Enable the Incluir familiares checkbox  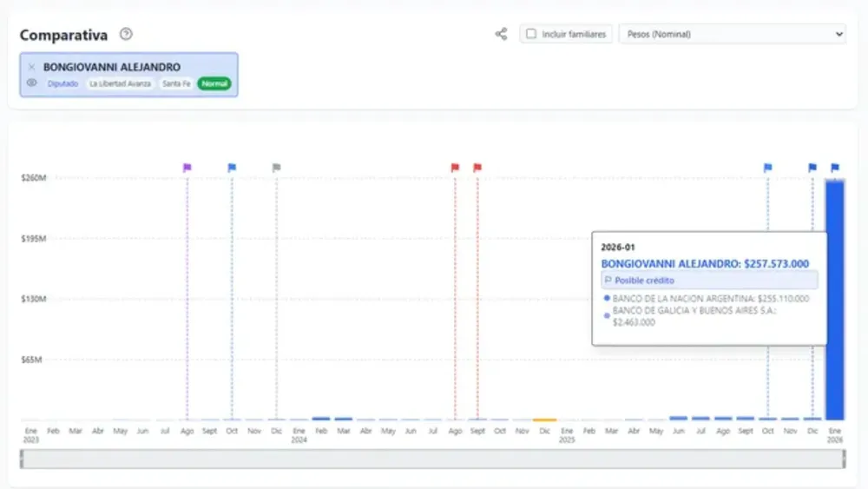(x=530, y=35)
